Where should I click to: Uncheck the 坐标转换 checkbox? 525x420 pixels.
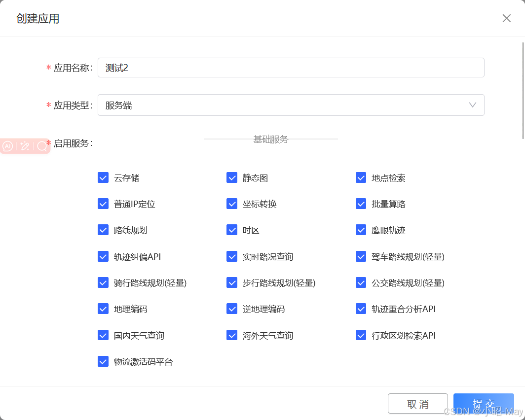[232, 204]
